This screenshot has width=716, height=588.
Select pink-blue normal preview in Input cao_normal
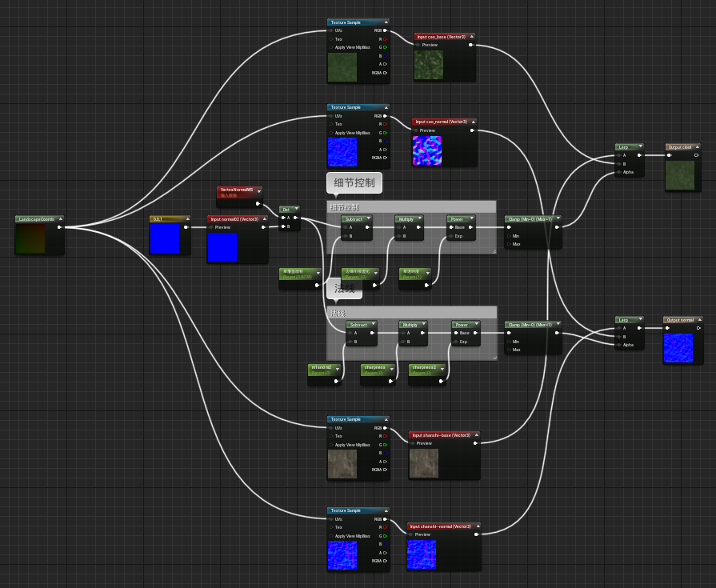[x=427, y=150]
